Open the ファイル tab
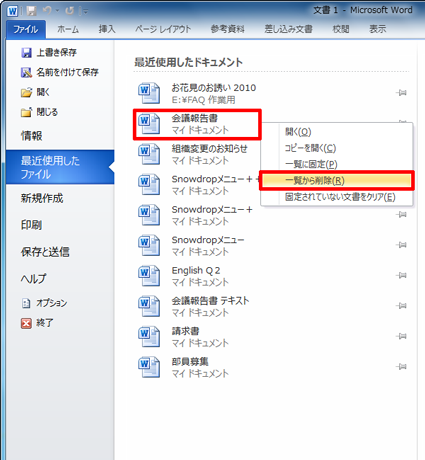This screenshot has width=425, height=460. (26, 29)
